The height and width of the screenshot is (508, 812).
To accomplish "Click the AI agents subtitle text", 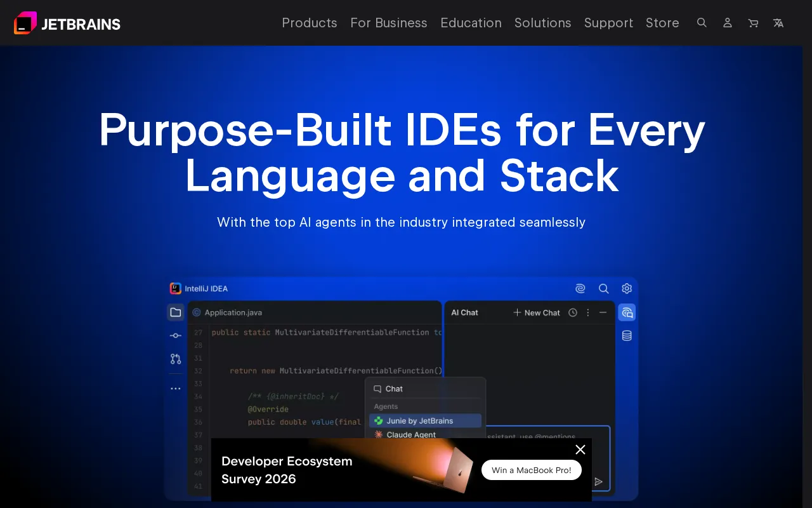I will point(401,222).
